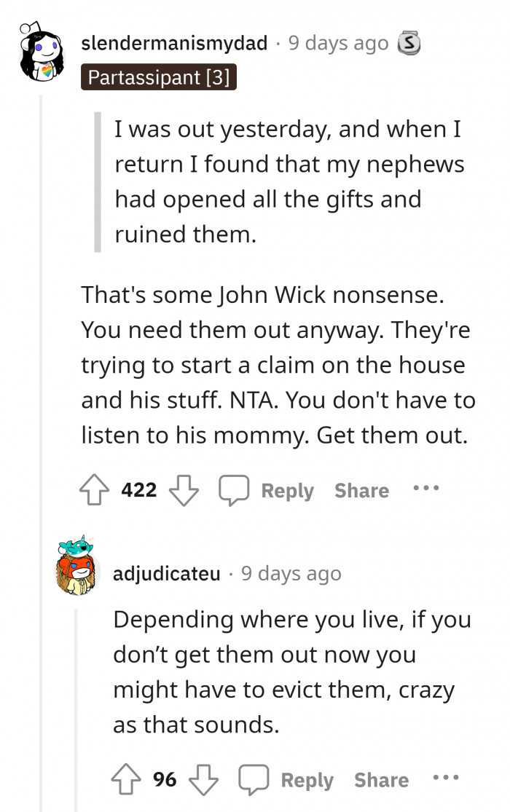This screenshot has width=510, height=812.
Task: Click comment bubble icon on first comment
Action: tap(235, 490)
